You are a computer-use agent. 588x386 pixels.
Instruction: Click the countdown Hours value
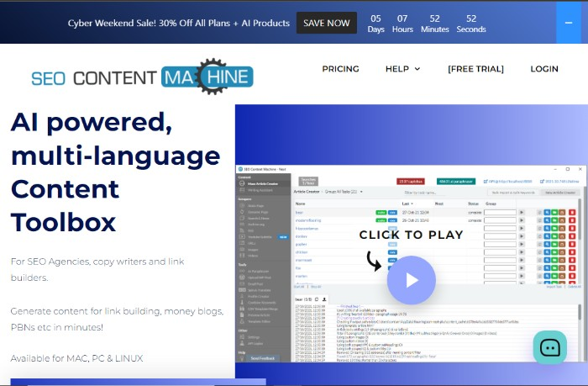point(402,19)
